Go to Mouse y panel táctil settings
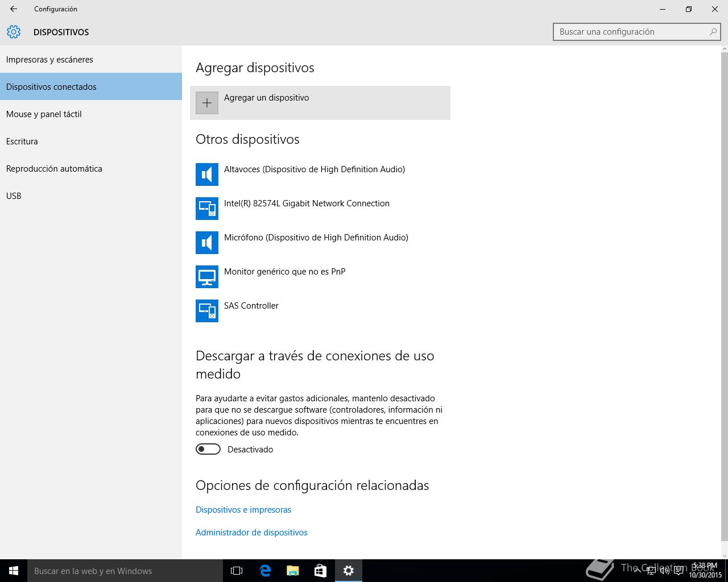The width and height of the screenshot is (728, 582). coord(44,114)
